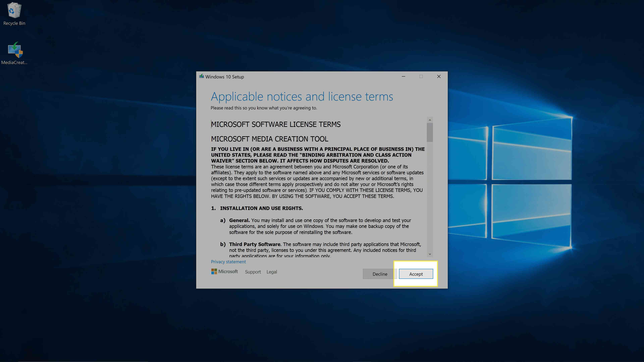Click the 'Windows 10 Setup' window title text
The width and height of the screenshot is (644, 362).
point(225,77)
